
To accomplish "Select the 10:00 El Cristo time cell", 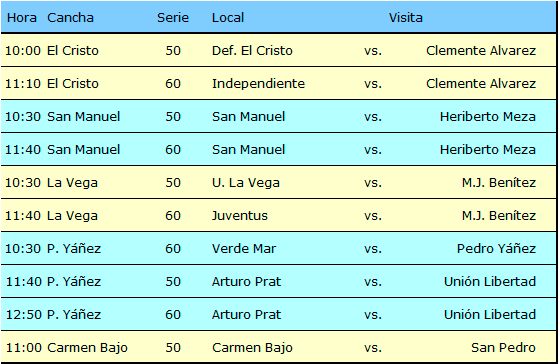I will [x=23, y=51].
